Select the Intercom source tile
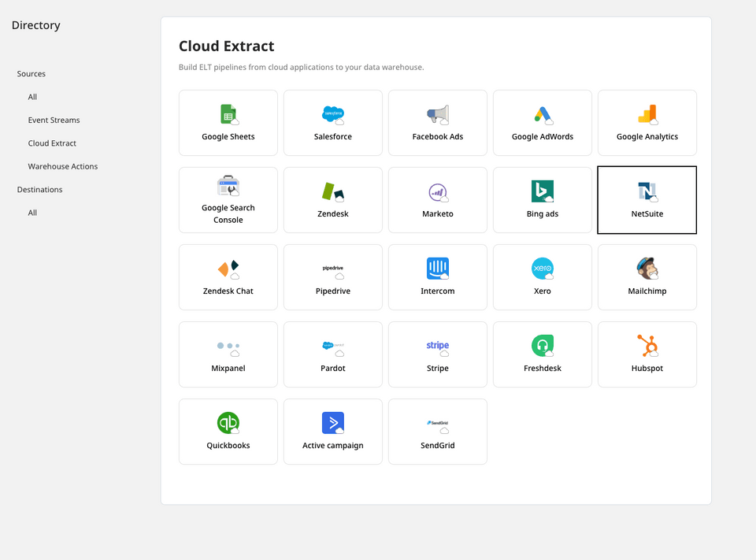Viewport: 756px width, 560px height. click(x=437, y=277)
